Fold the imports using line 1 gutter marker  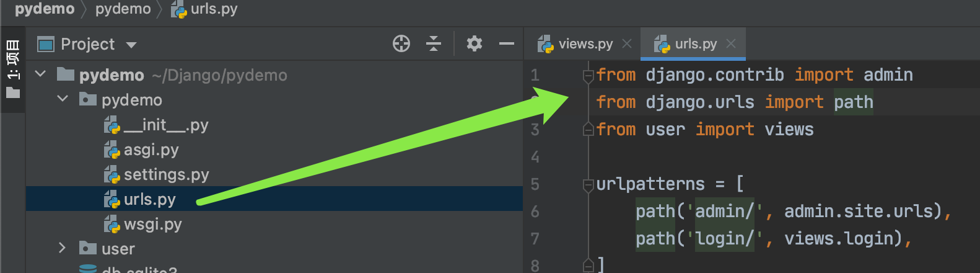click(x=588, y=76)
